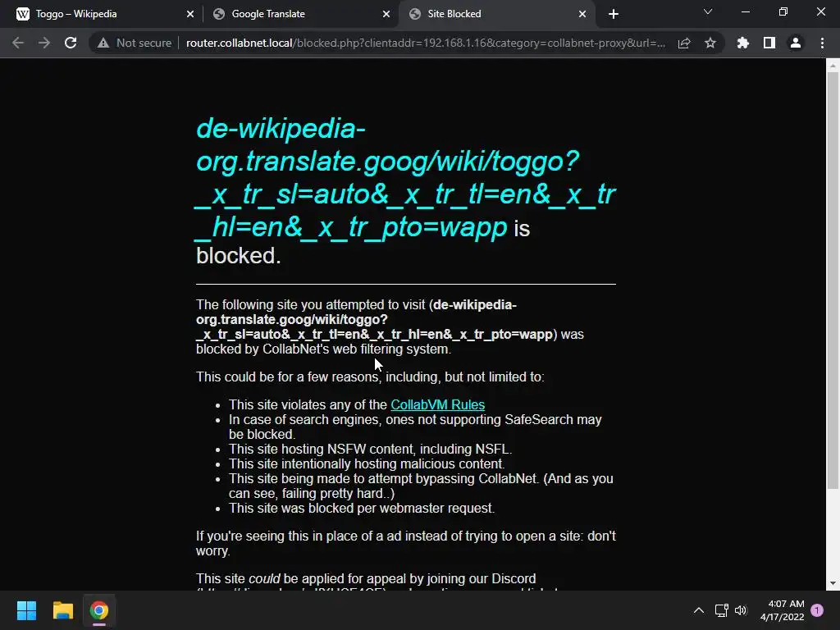Viewport: 840px width, 630px height.
Task: Close the Site Blocked tab
Action: tap(582, 14)
